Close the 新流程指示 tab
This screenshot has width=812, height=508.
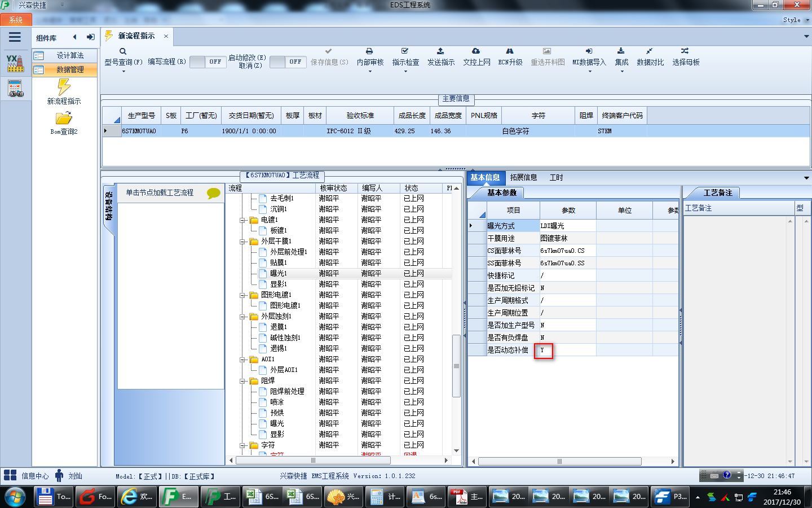(166, 36)
